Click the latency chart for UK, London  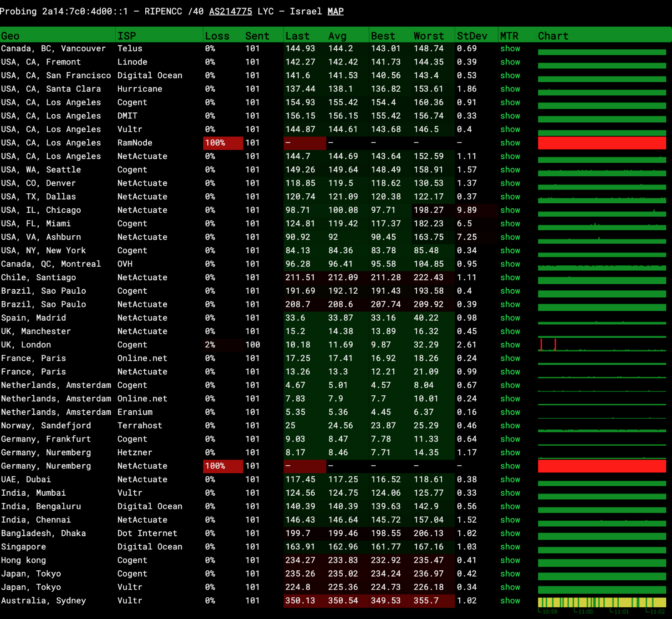click(x=602, y=344)
